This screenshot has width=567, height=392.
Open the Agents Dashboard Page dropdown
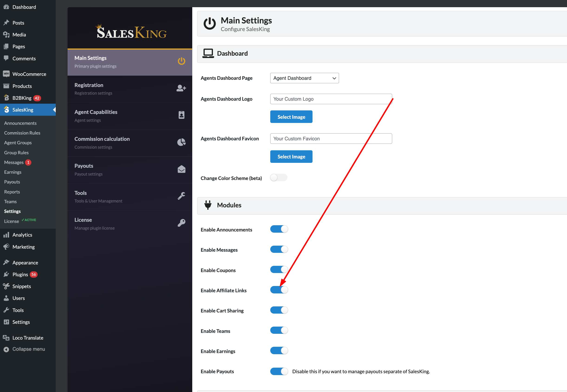click(x=304, y=78)
